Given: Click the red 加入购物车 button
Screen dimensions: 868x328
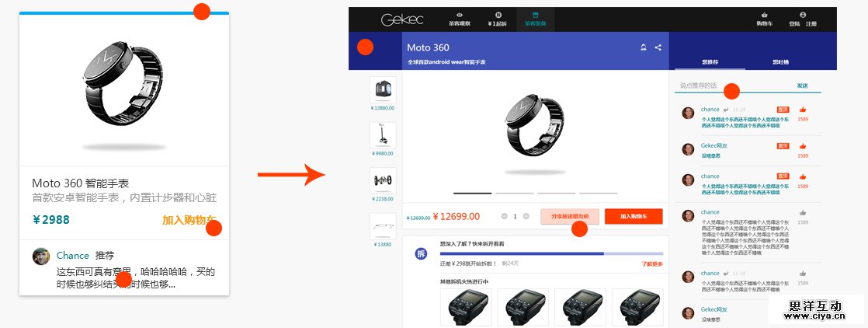Looking at the screenshot, I should [634, 217].
